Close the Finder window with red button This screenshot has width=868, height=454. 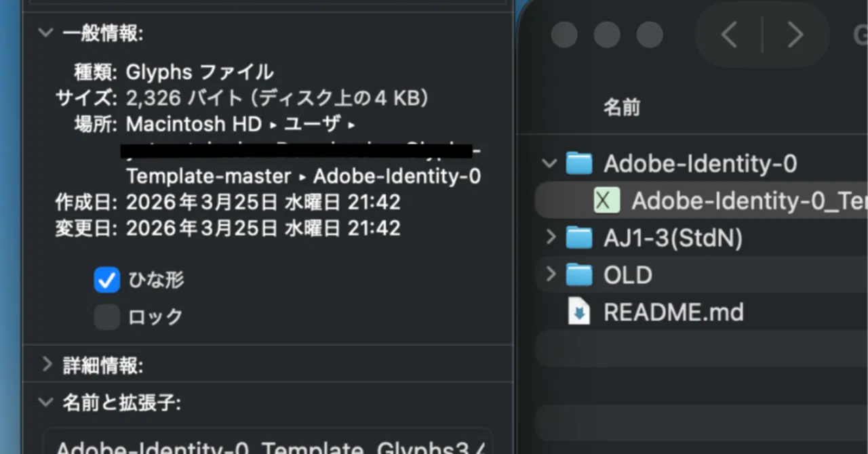pos(564,35)
